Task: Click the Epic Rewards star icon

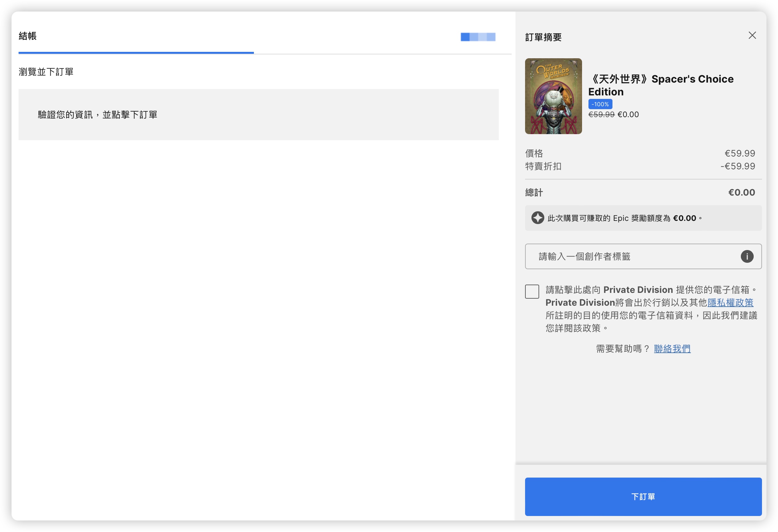Action: click(538, 218)
